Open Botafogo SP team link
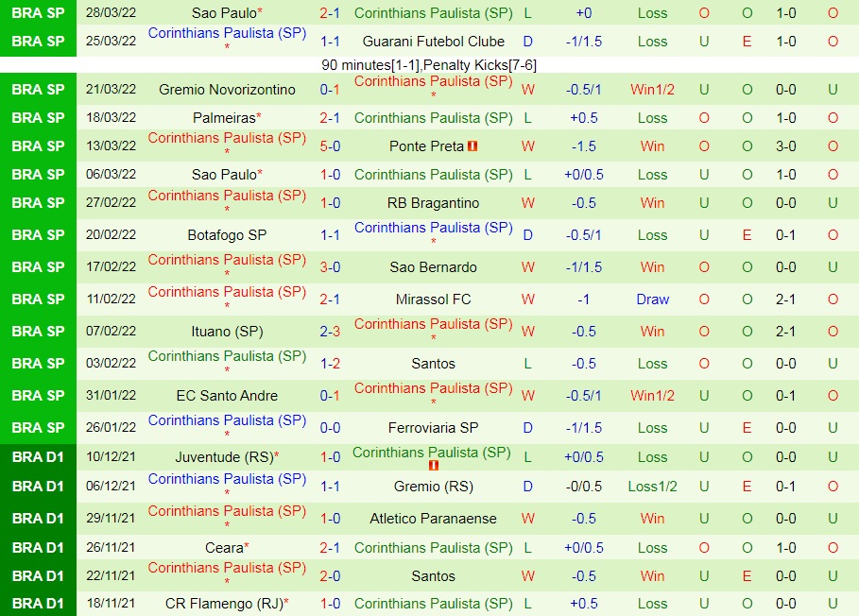This screenshot has width=859, height=616. point(227,235)
